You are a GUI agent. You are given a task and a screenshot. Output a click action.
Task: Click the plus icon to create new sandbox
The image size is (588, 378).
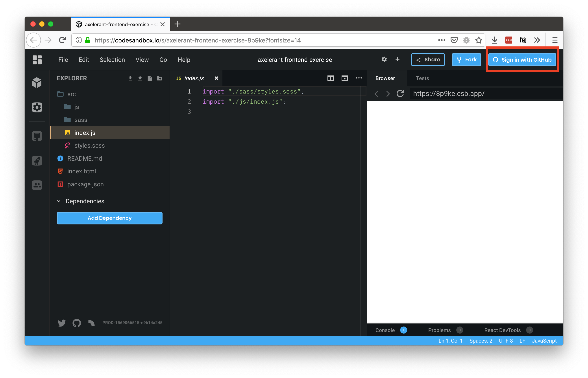[x=398, y=59]
